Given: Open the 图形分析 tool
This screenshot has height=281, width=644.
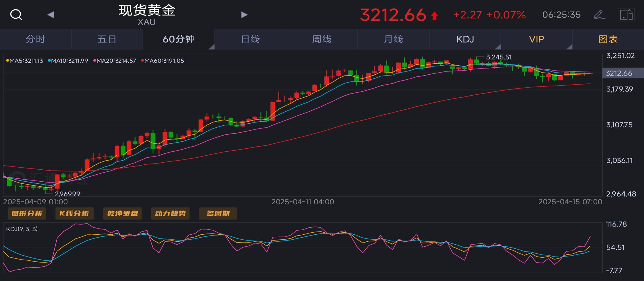Looking at the screenshot, I should [27, 213].
